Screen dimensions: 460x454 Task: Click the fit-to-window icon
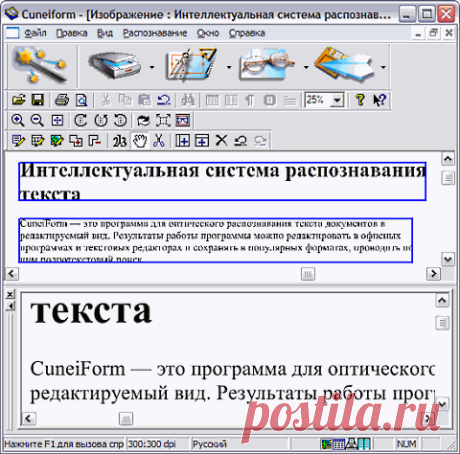click(57, 120)
